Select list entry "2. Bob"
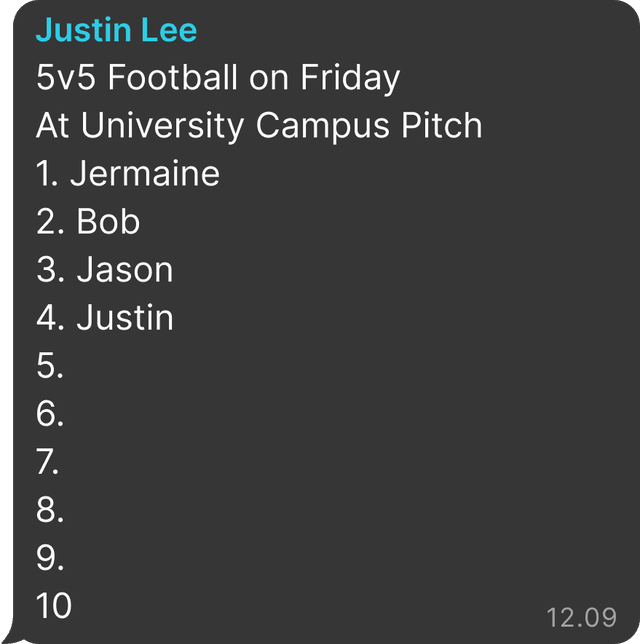The width and height of the screenshot is (640, 644). click(88, 222)
